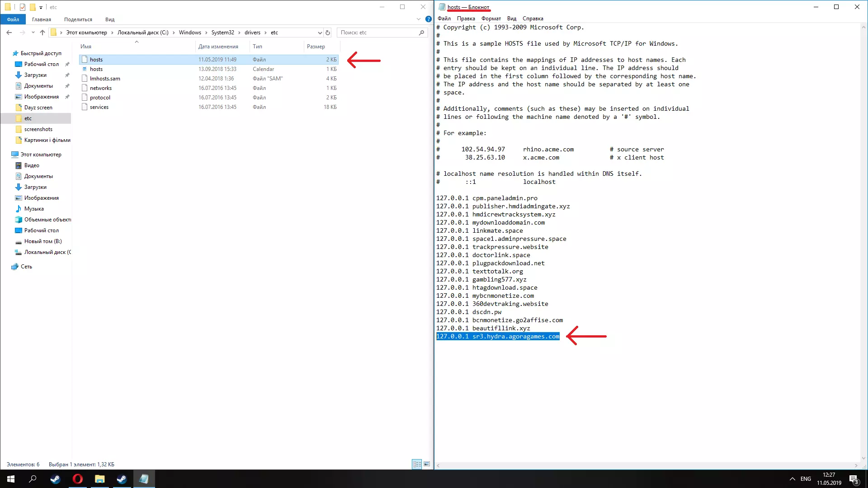Viewport: 868px width, 488px height.
Task: Open the Explorer help icon
Action: (x=428, y=19)
